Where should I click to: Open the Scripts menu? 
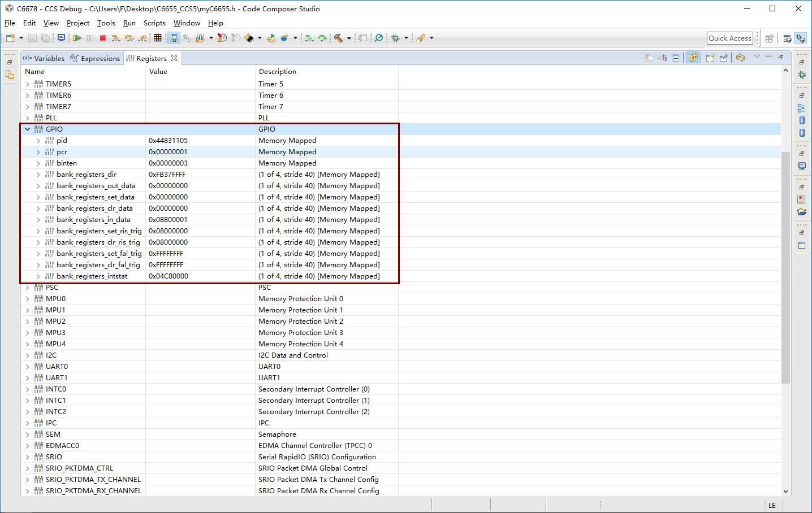pyautogui.click(x=154, y=23)
